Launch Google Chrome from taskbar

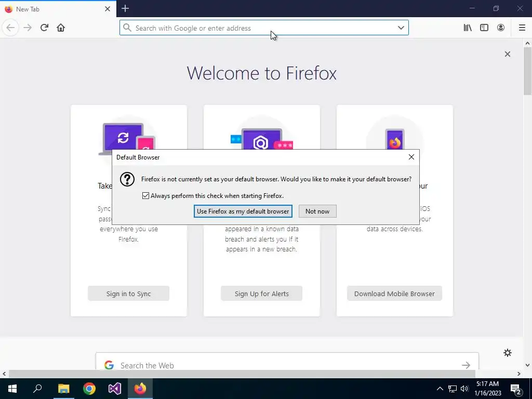(89, 389)
